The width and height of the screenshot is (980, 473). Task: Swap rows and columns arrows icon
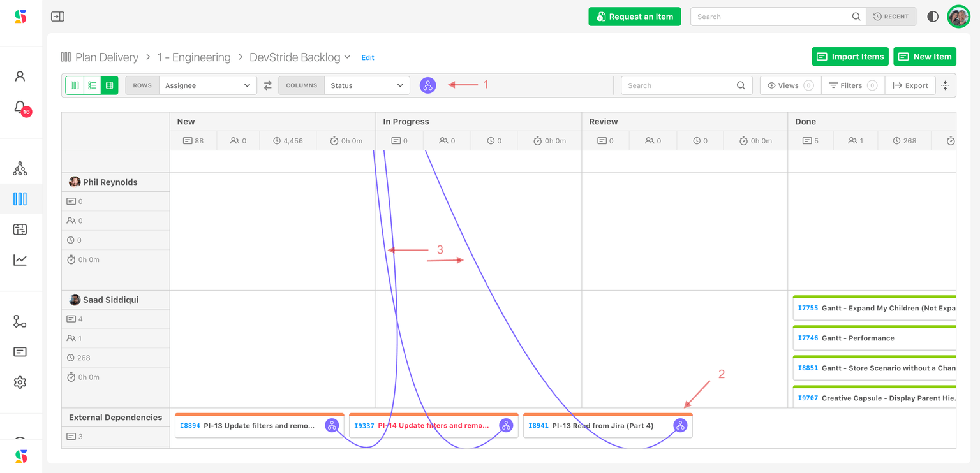coord(268,85)
